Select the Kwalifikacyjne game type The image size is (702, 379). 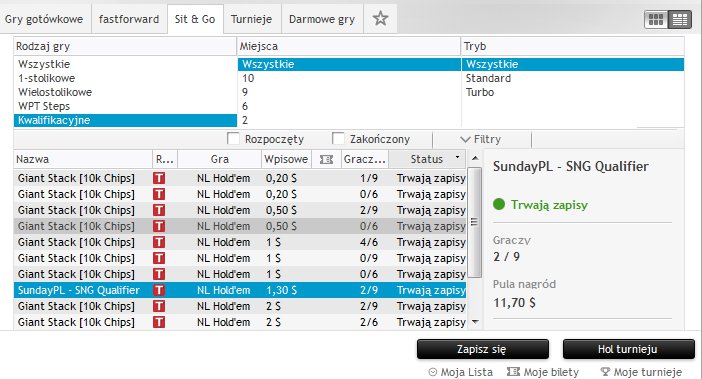coord(125,120)
